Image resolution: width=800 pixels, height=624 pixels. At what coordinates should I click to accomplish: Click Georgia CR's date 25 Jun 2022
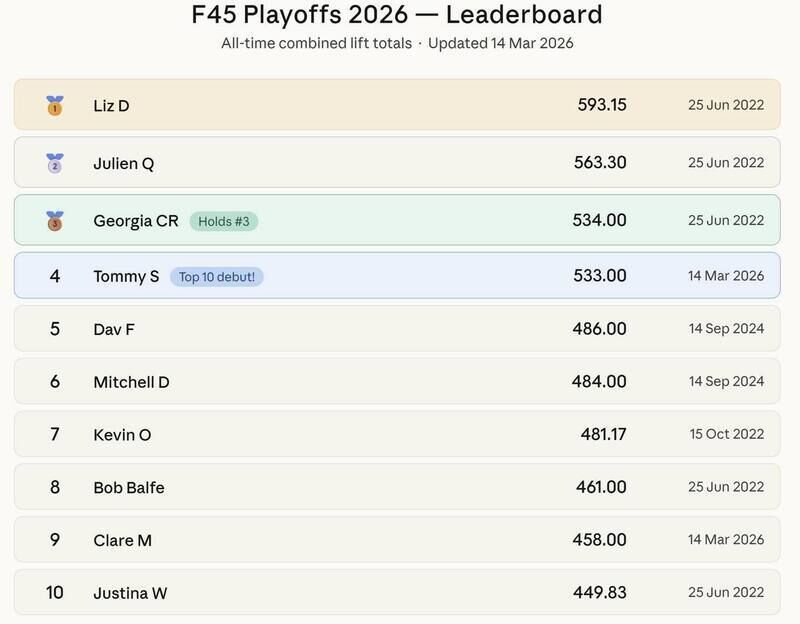[726, 220]
